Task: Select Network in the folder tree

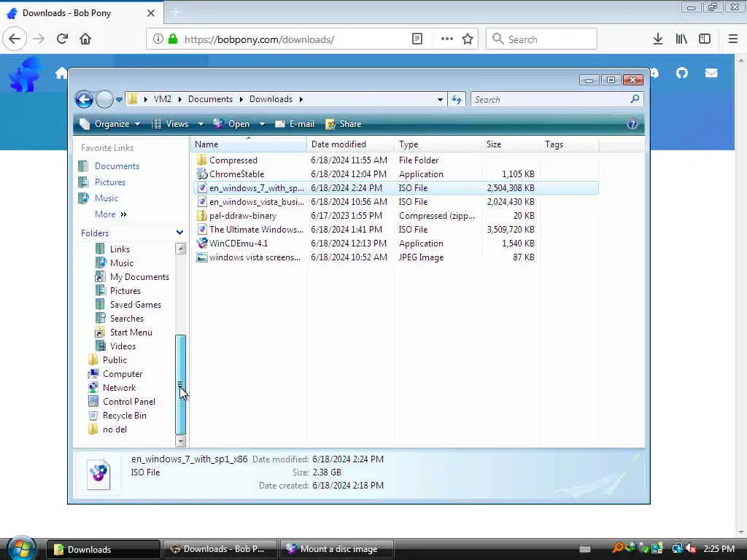Action: click(119, 388)
